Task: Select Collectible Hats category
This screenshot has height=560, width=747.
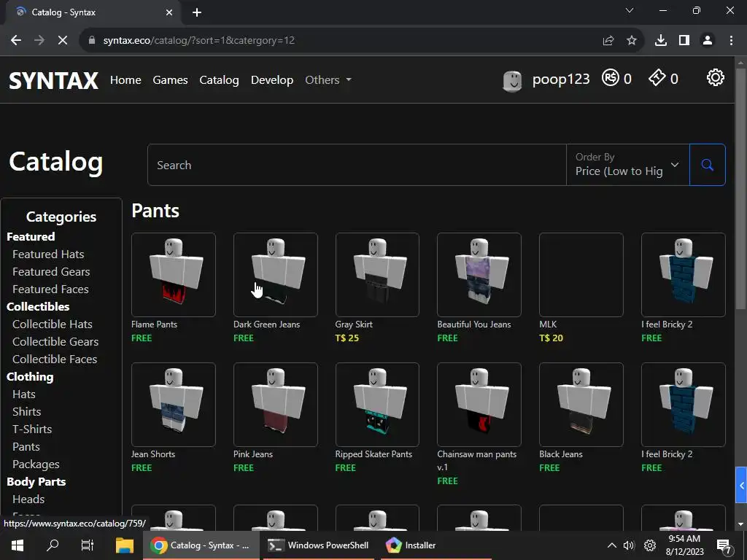Action: (x=53, y=324)
